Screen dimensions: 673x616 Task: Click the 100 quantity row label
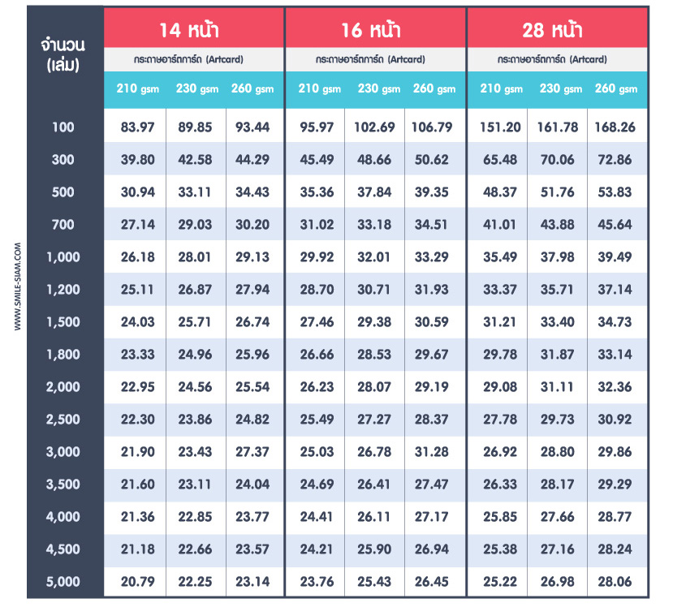pyautogui.click(x=63, y=127)
